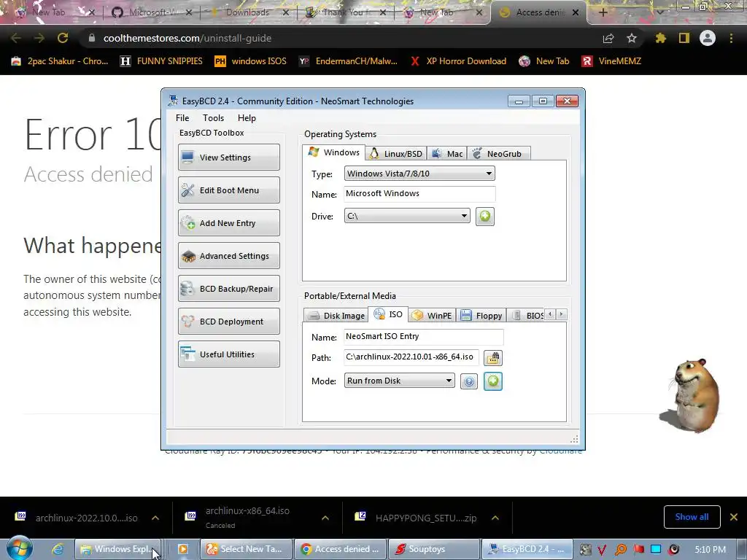The height and width of the screenshot is (560, 747).
Task: Switch to the Linux/BSD tab
Action: pos(396,154)
